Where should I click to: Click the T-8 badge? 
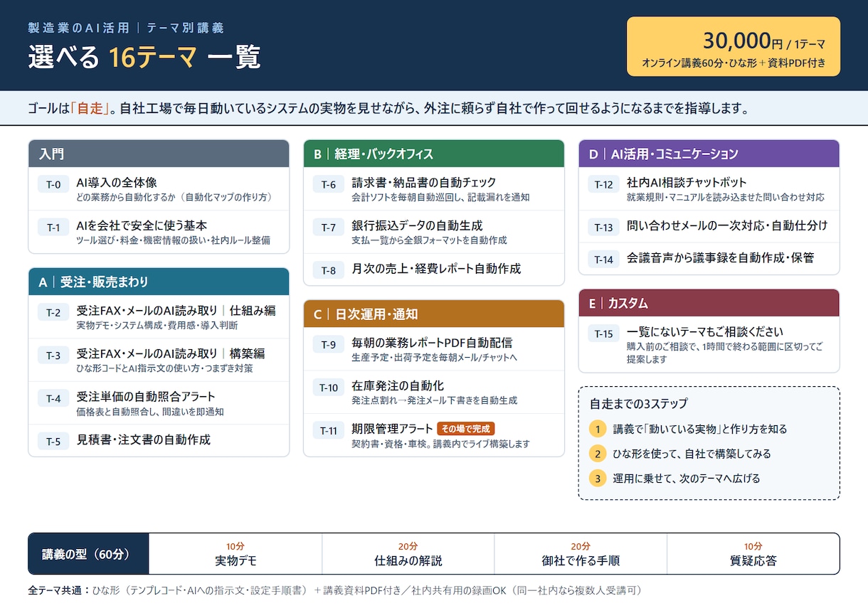[328, 270]
